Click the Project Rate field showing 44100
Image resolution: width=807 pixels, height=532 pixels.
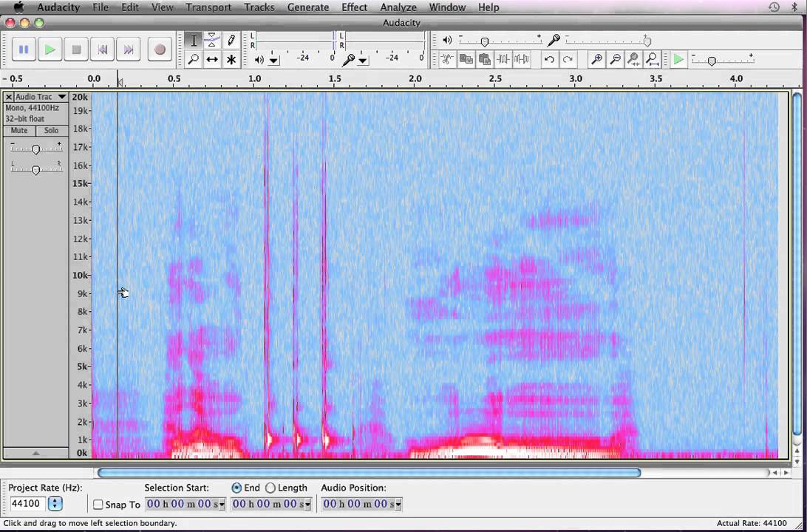(28, 504)
